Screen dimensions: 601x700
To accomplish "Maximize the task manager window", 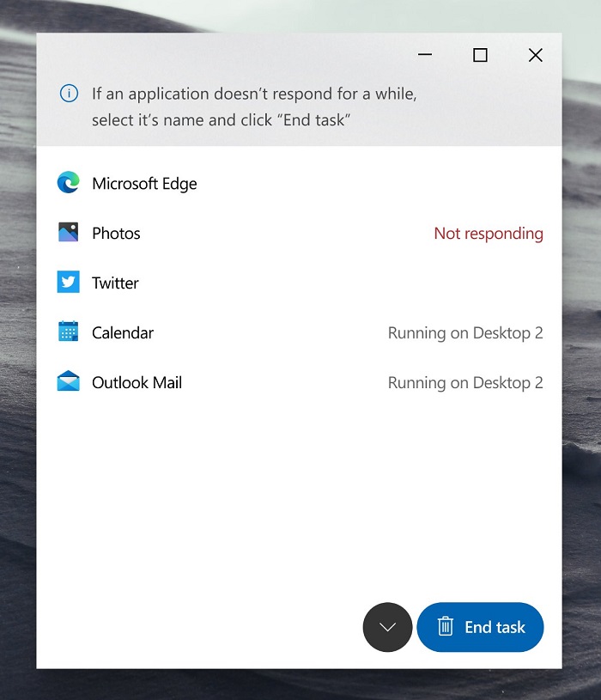I will [x=480, y=55].
